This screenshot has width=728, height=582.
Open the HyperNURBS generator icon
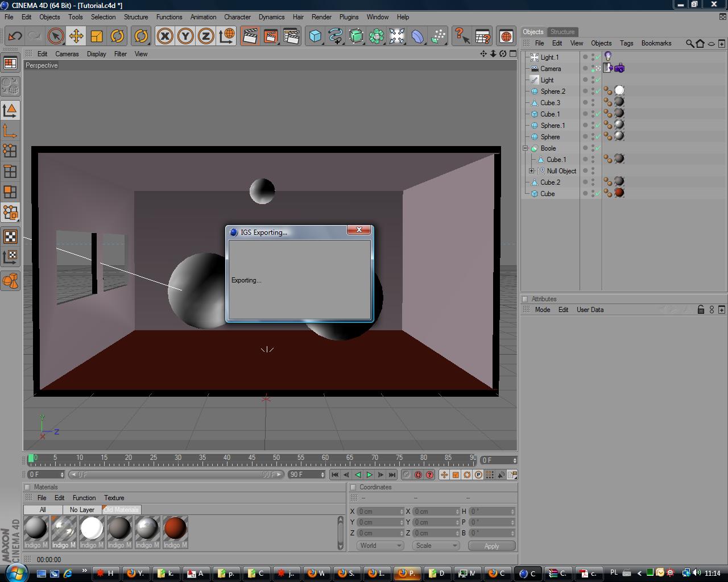tap(356, 36)
